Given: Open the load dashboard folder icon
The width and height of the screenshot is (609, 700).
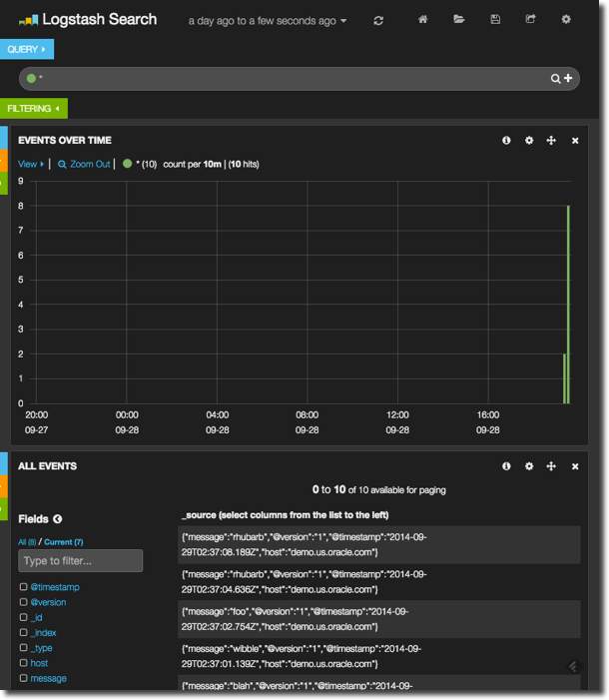Looking at the screenshot, I should (459, 20).
